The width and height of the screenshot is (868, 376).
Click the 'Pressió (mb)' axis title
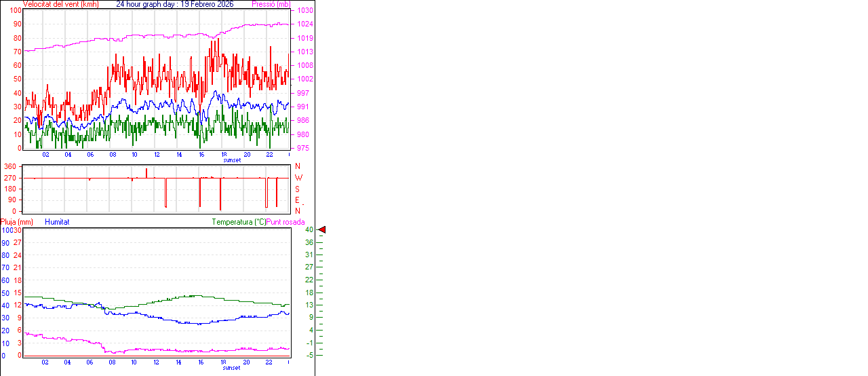coord(271,4)
